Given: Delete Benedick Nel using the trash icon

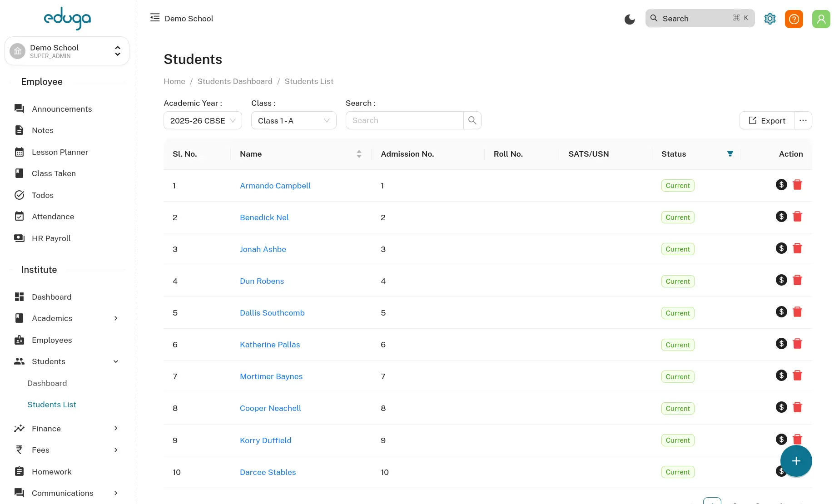Looking at the screenshot, I should [797, 217].
